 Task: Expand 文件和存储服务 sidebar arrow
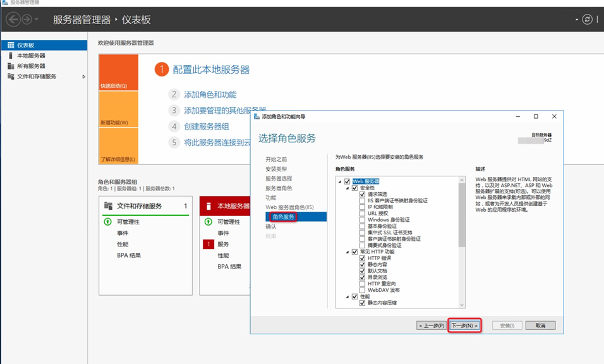[x=84, y=76]
